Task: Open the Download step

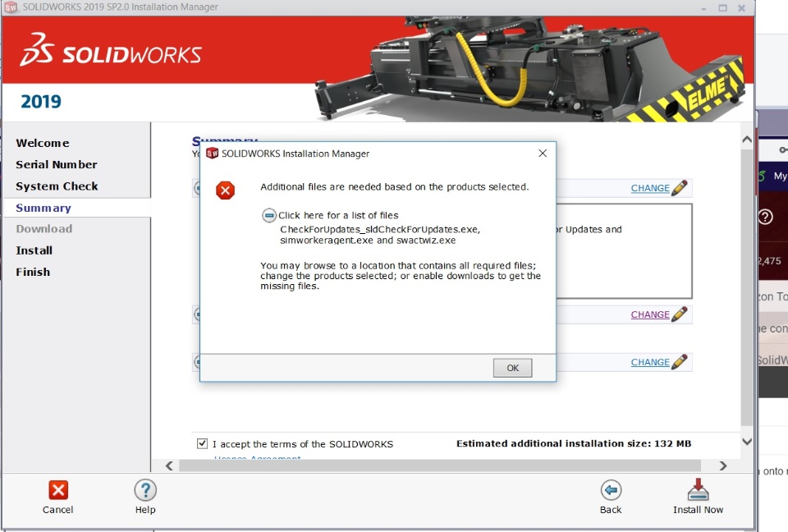Action: pos(44,229)
